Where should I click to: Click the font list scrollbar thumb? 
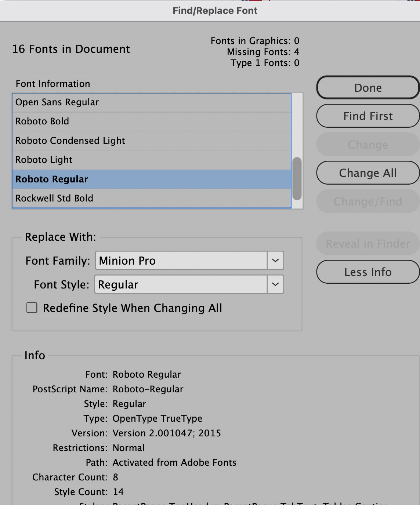[x=297, y=178]
